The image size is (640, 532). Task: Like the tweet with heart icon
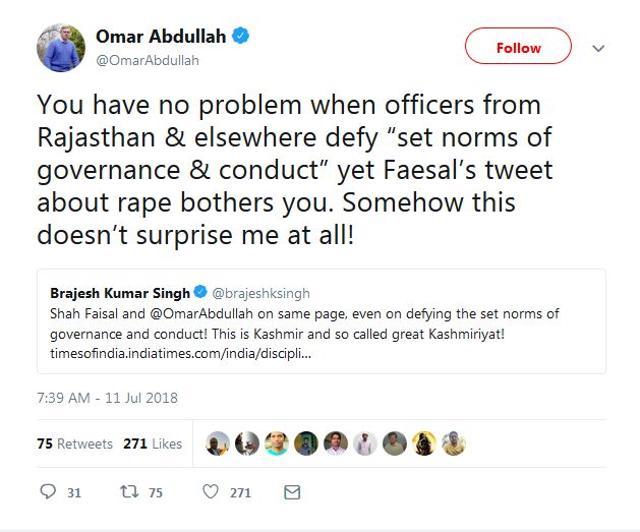[x=211, y=493]
